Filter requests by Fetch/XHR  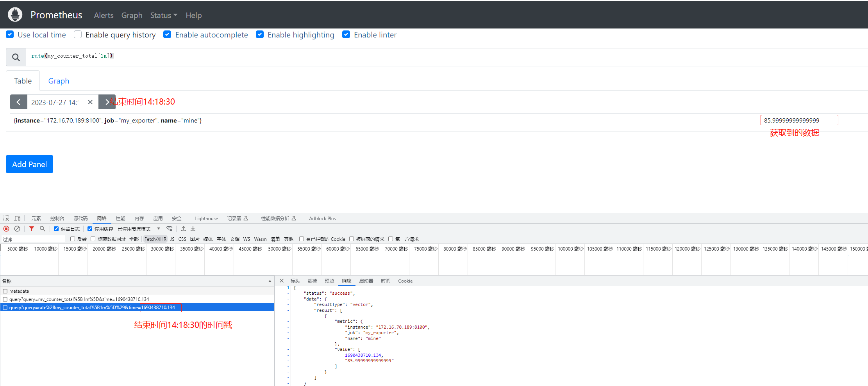[x=155, y=239]
